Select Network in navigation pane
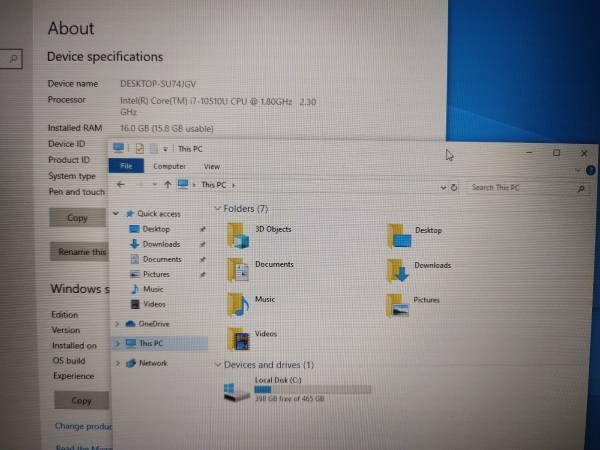 click(153, 363)
